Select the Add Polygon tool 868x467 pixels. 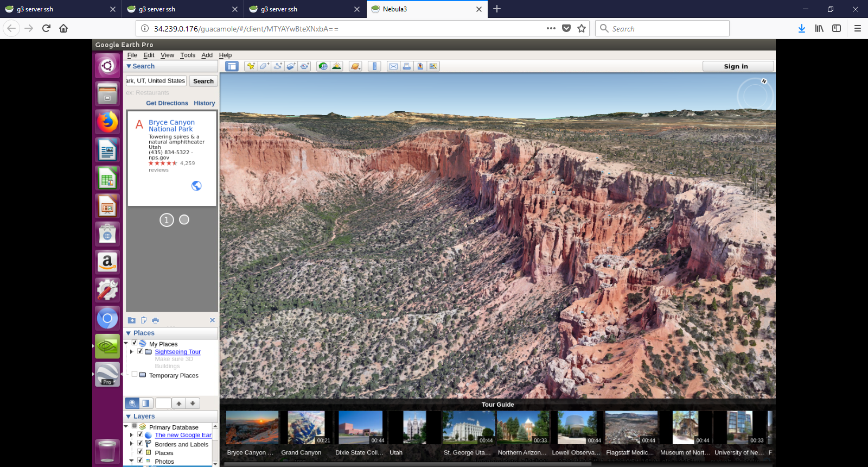pos(264,66)
